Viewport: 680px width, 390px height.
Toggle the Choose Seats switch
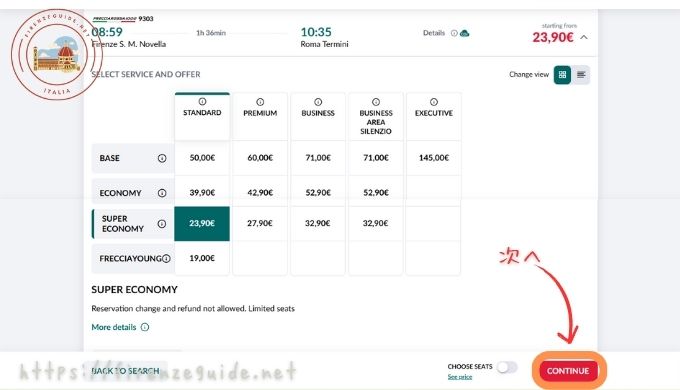pyautogui.click(x=507, y=367)
